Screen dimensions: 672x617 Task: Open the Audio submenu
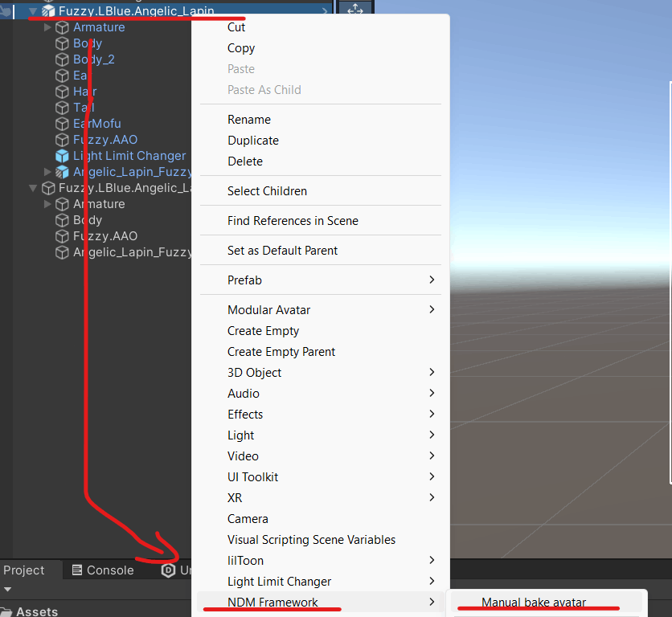tap(321, 394)
